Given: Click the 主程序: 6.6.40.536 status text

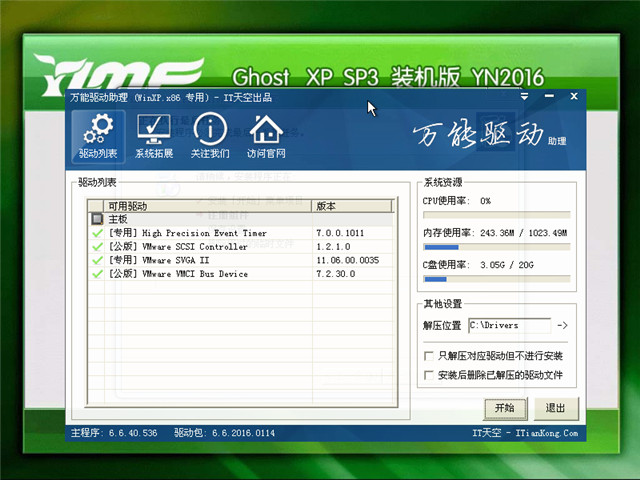Looking at the screenshot, I should (x=114, y=433).
